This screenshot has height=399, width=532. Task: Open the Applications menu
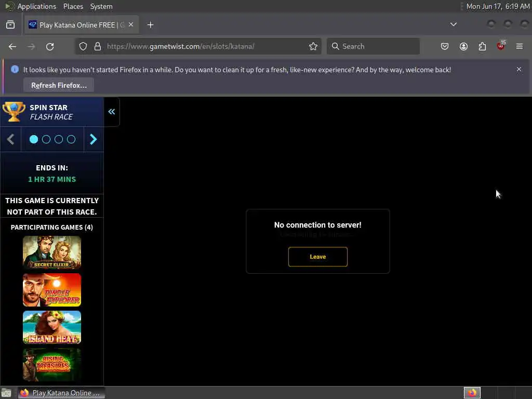37,6
